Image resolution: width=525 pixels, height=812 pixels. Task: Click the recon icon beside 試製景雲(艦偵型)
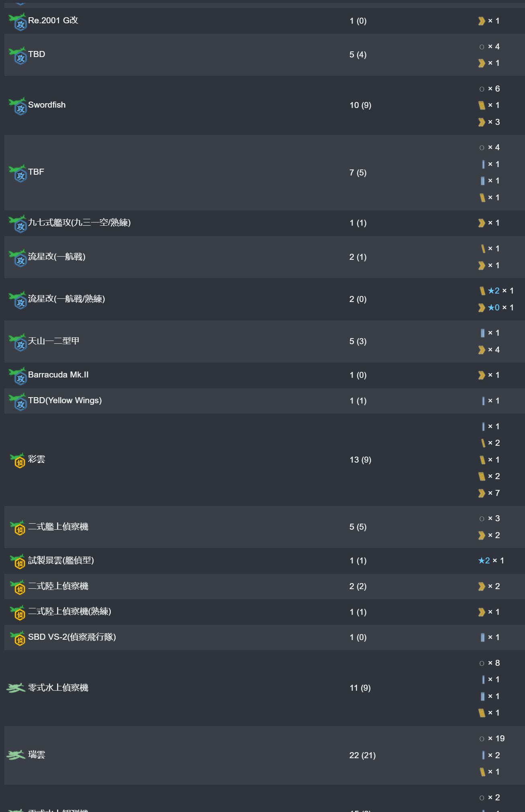click(x=18, y=562)
